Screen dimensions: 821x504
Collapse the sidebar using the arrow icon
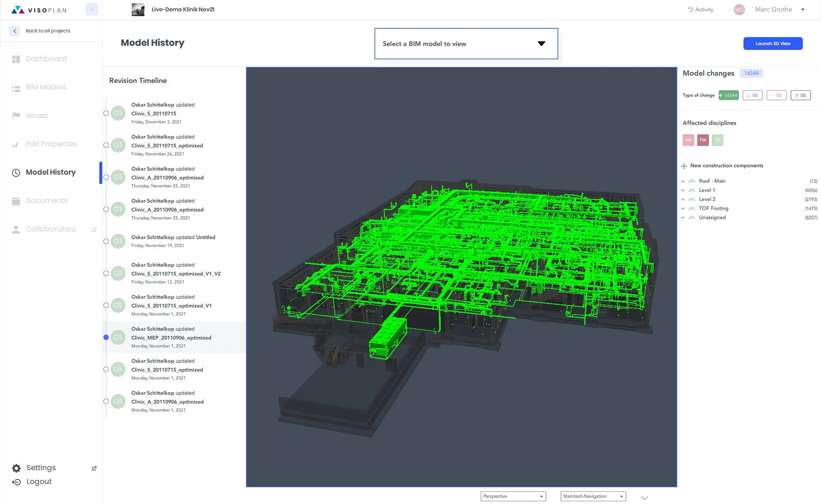[x=92, y=9]
